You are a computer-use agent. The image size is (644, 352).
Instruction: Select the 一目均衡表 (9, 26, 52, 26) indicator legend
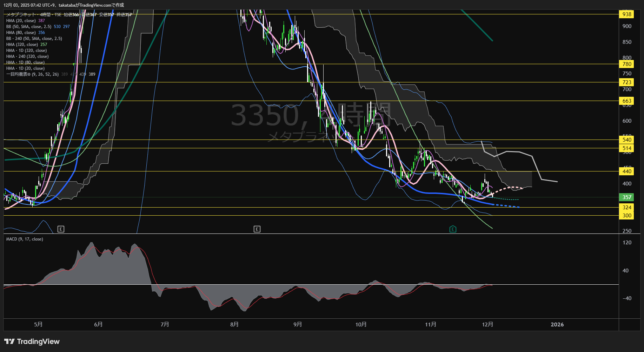pyautogui.click(x=32, y=74)
